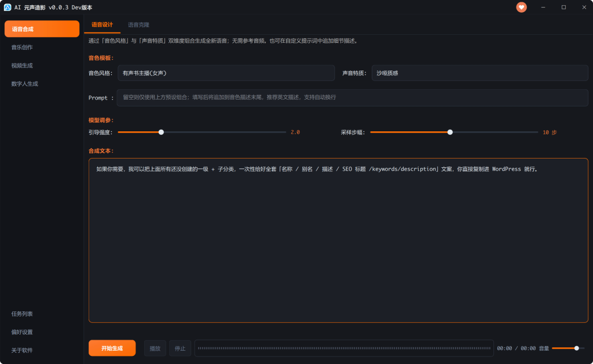Click the 开始生成 button
Screen dimensions: 593x364
click(112, 348)
